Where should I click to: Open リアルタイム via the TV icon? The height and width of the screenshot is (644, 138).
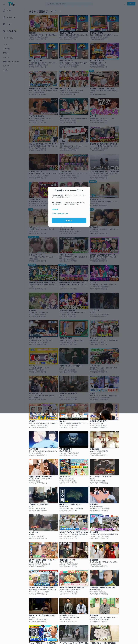(x=4, y=31)
